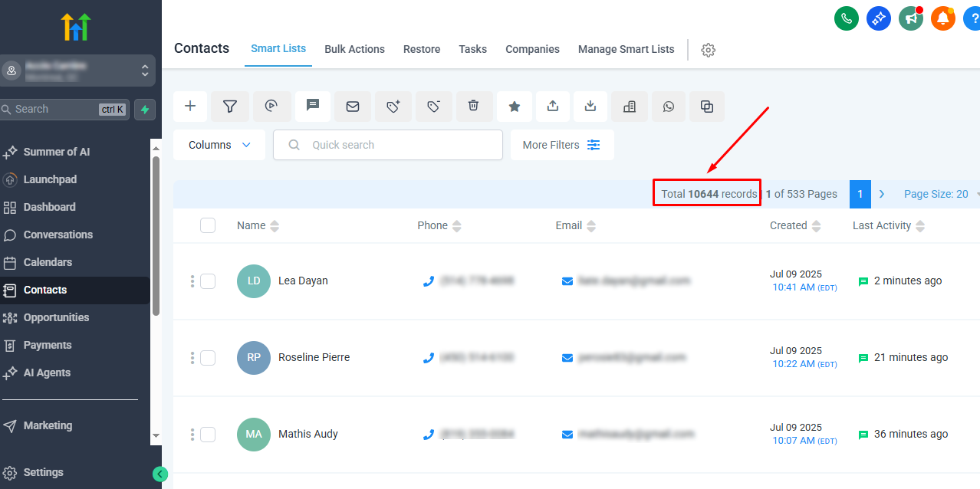The image size is (980, 489).
Task: Tick the select-all header checkbox
Action: 208,225
